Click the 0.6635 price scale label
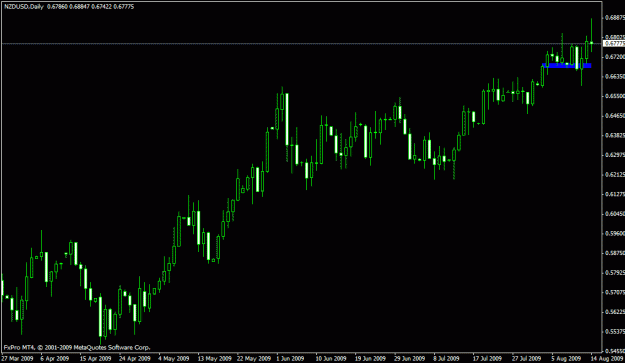The image size is (625, 363). (615, 76)
